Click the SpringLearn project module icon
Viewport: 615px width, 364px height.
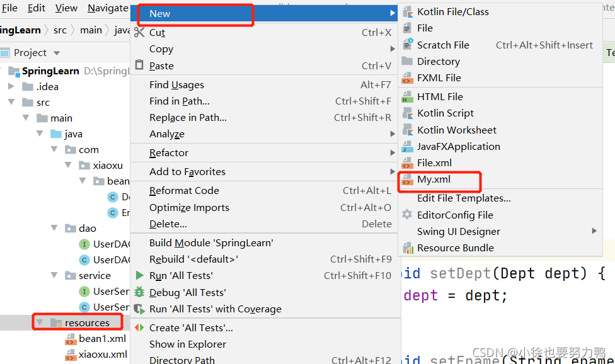pos(14,71)
